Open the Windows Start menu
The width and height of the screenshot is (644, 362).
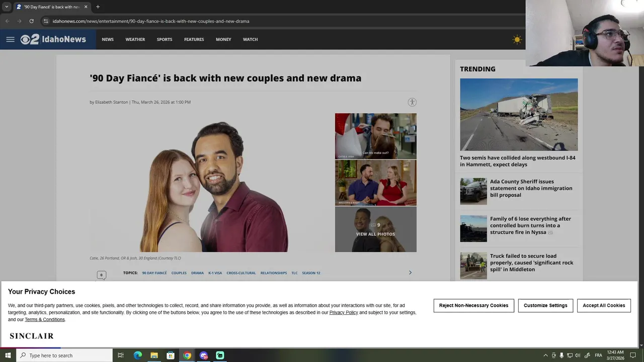pyautogui.click(x=8, y=355)
